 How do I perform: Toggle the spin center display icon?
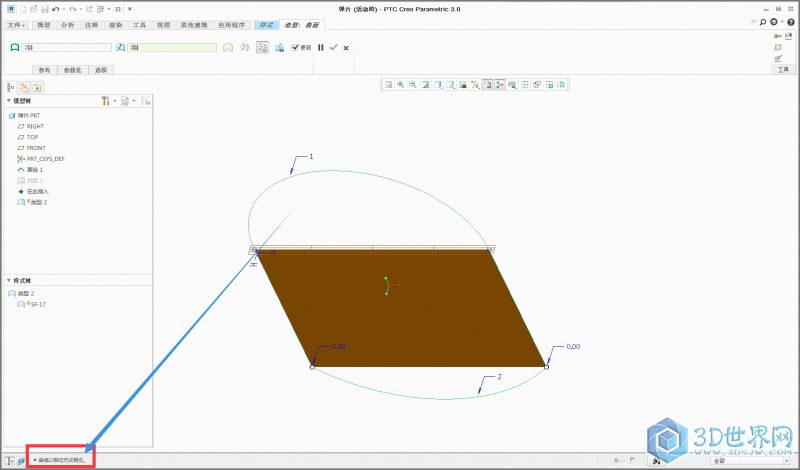coord(500,85)
